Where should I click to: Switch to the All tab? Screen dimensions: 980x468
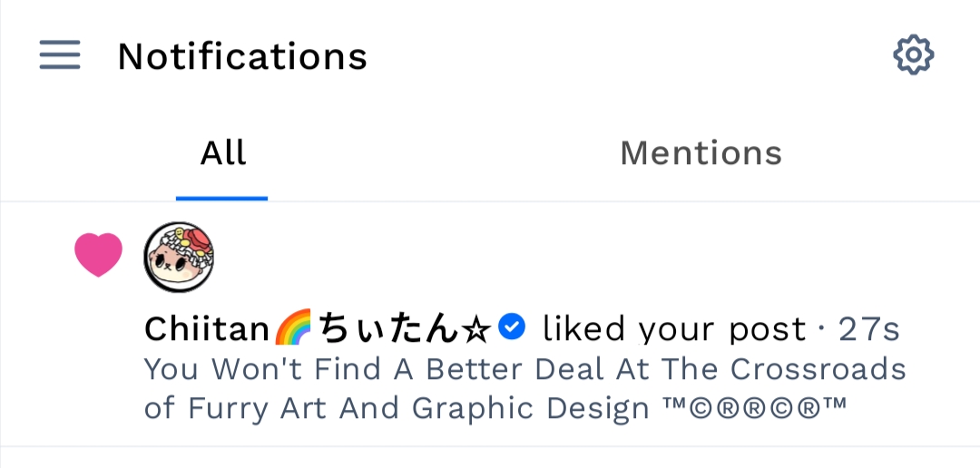[222, 153]
